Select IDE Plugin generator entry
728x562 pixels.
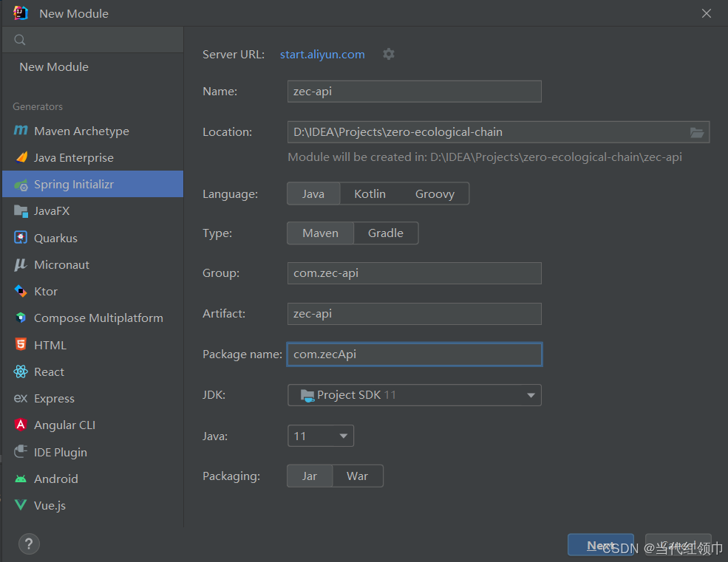93,452
